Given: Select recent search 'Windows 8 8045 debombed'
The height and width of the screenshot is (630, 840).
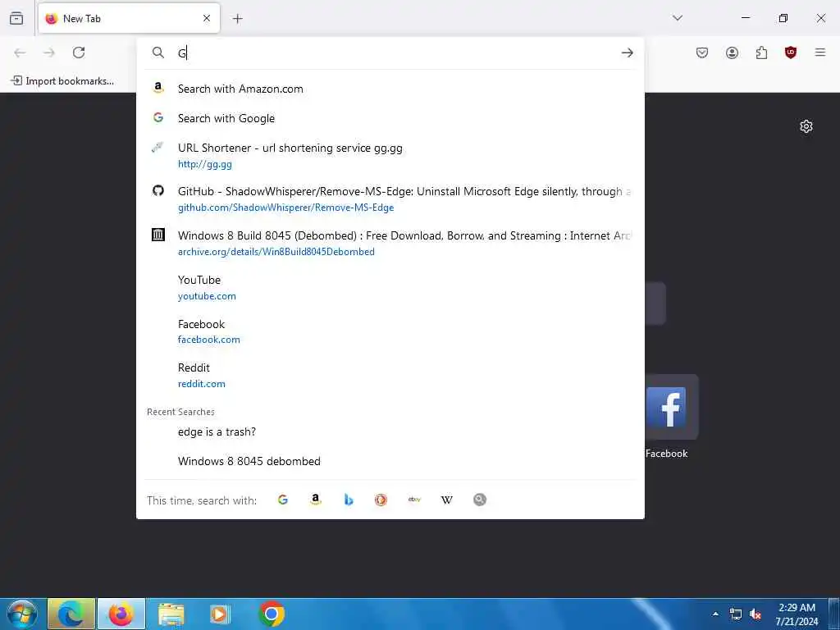Looking at the screenshot, I should [390, 461].
